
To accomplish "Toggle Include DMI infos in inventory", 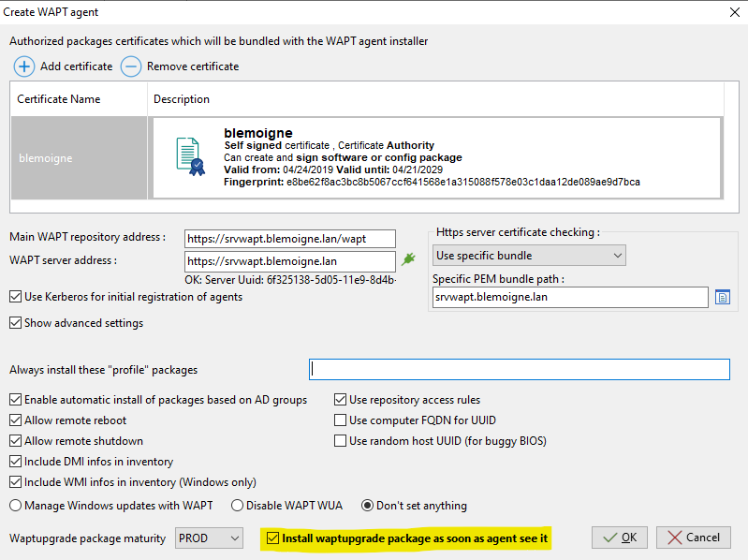I will pos(15,462).
